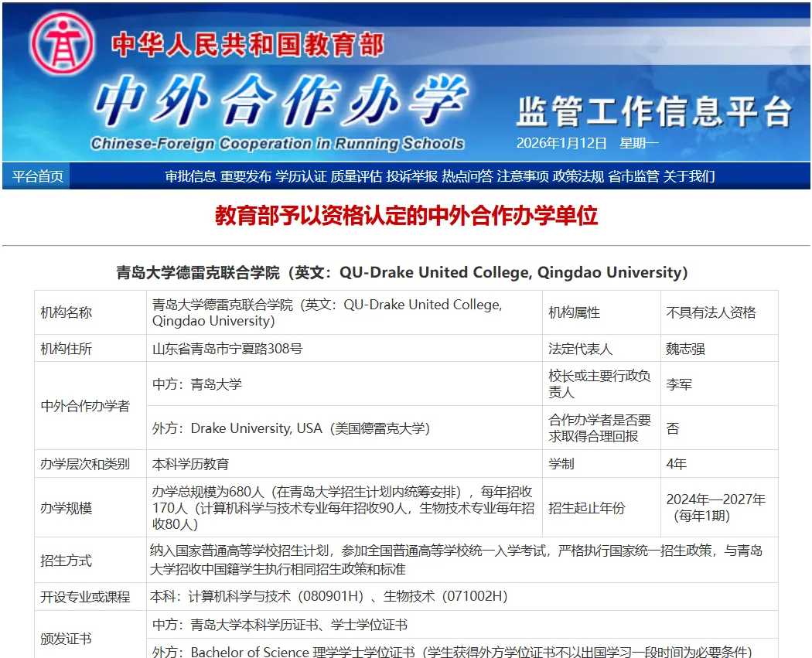Open 投诉举报 page
The image size is (812, 658).
click(x=412, y=176)
